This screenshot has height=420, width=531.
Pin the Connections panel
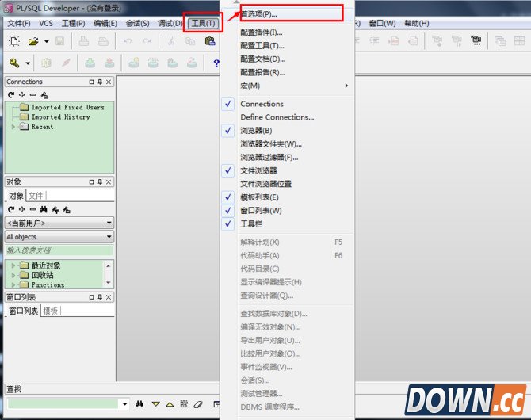100,82
